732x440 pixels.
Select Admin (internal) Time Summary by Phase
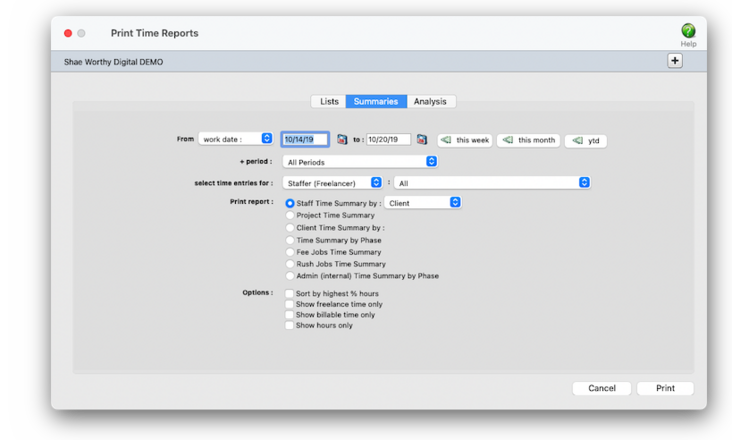click(x=290, y=276)
